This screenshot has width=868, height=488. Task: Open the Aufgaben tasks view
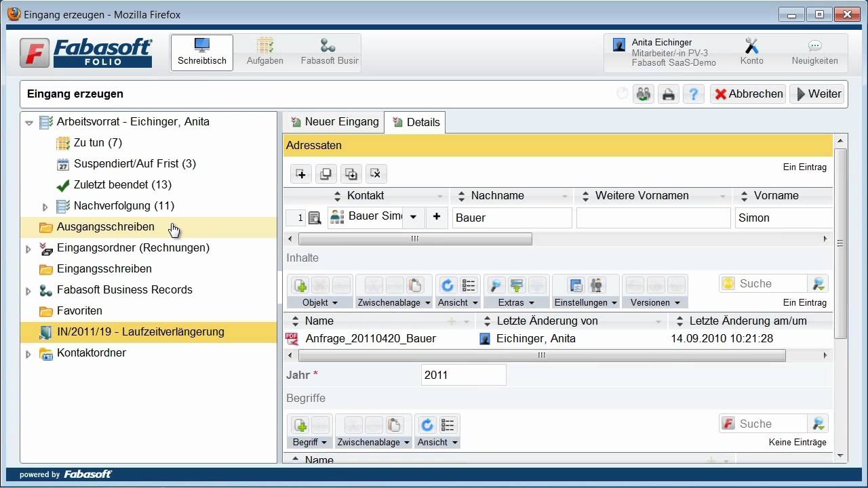(265, 53)
